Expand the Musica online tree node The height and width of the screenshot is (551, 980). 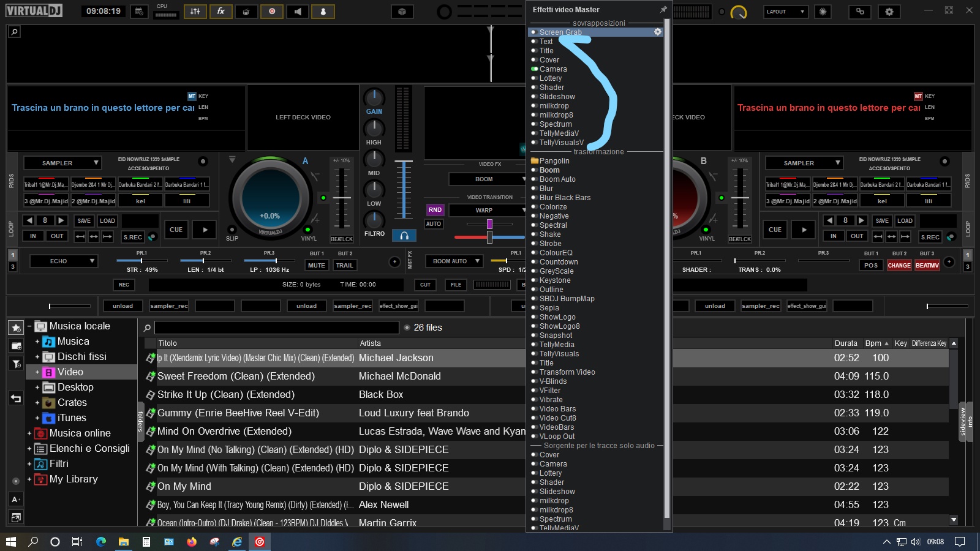pyautogui.click(x=29, y=433)
